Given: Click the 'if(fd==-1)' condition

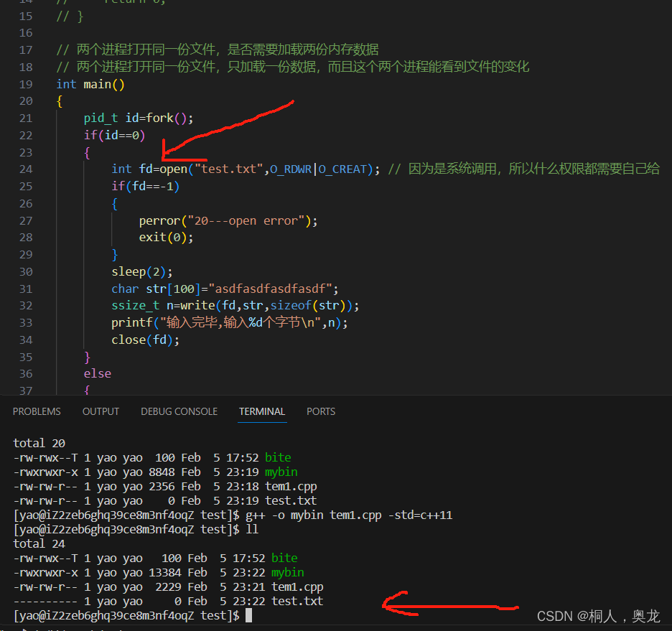Looking at the screenshot, I should click(x=145, y=187).
